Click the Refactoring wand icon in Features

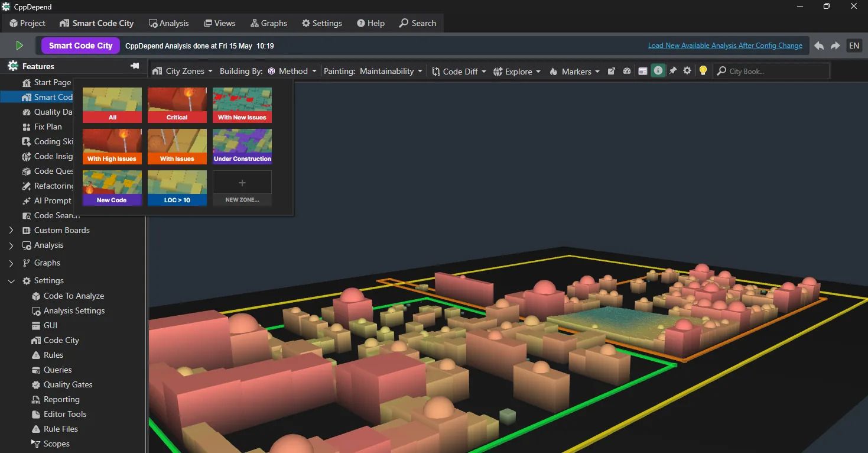26,186
